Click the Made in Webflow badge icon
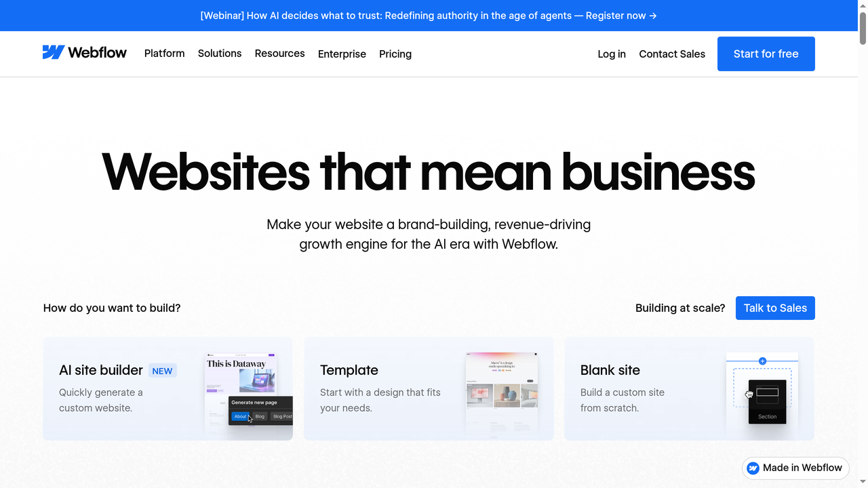Screen dimensions: 868x488 (x=753, y=468)
